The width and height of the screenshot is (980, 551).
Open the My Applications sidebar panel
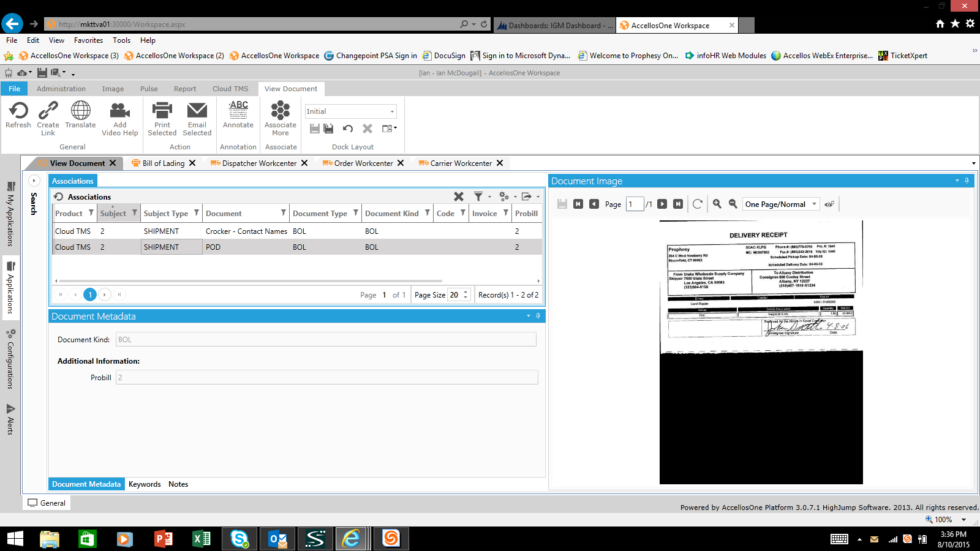tap(10, 214)
